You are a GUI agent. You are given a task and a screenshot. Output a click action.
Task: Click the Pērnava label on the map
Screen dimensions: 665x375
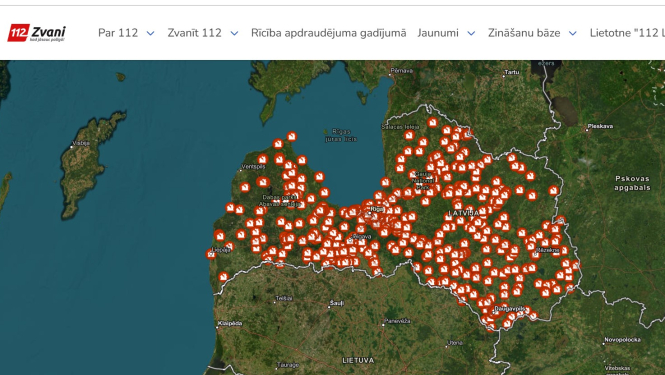[x=401, y=70]
